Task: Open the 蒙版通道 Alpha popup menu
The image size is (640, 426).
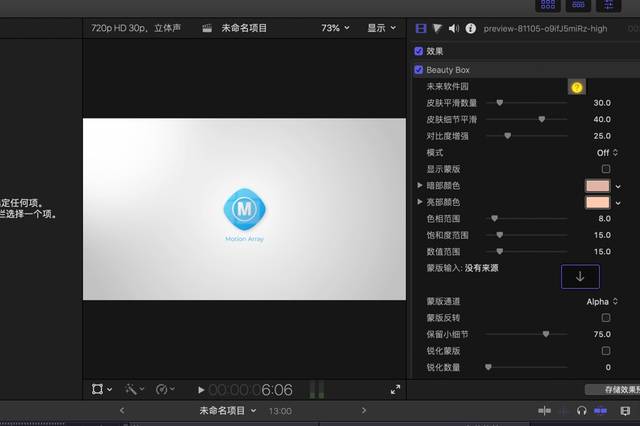Action: (x=602, y=302)
